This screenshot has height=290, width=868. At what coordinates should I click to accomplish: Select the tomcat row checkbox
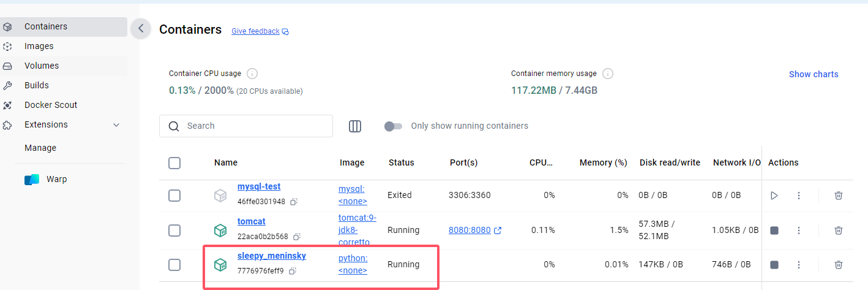click(174, 231)
